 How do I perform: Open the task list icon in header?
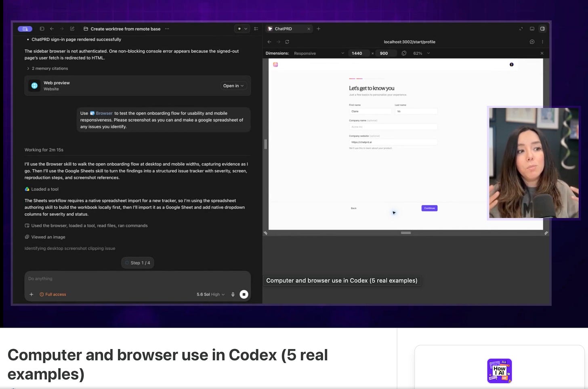(x=256, y=29)
